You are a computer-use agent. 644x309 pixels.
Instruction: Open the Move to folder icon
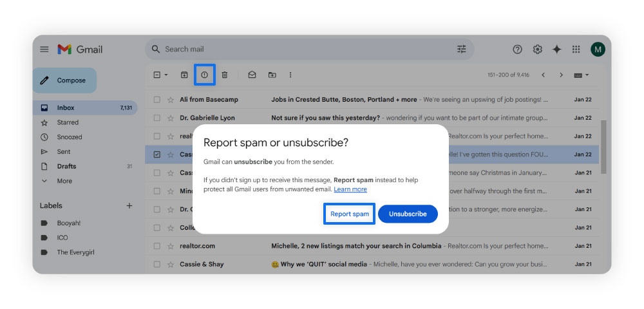click(272, 75)
